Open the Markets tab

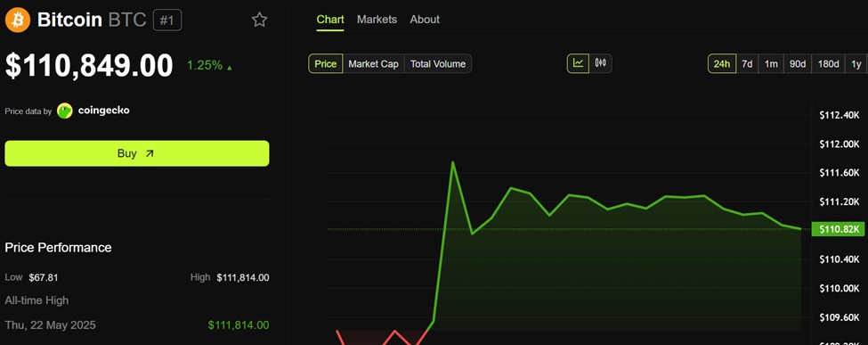click(x=377, y=20)
